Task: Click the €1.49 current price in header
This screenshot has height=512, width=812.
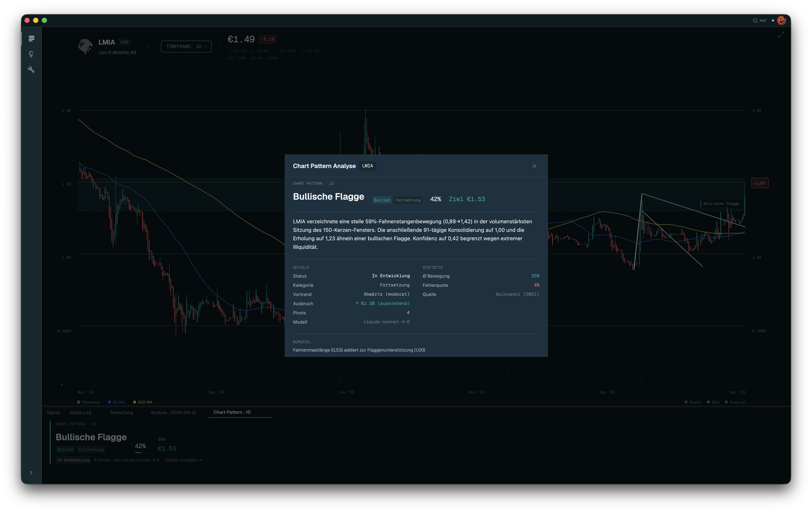Action: tap(241, 39)
